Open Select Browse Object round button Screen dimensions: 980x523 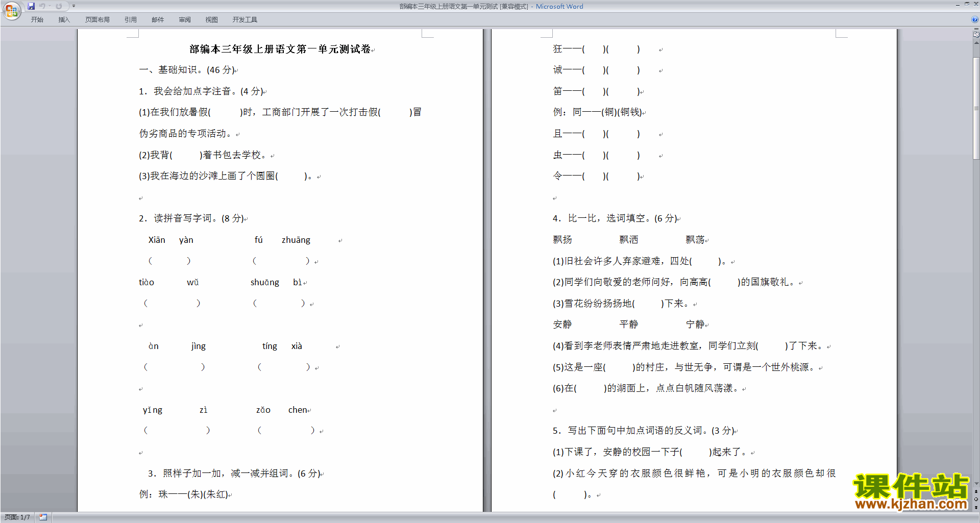pyautogui.click(x=976, y=500)
